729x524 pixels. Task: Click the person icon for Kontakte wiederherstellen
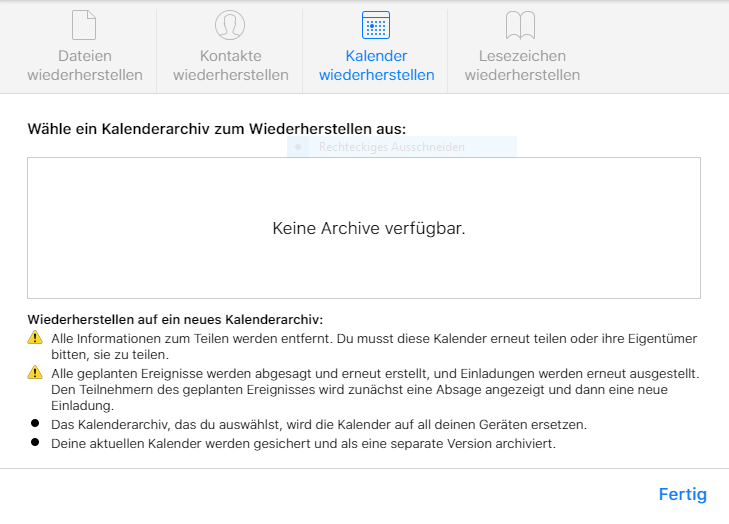pyautogui.click(x=230, y=25)
